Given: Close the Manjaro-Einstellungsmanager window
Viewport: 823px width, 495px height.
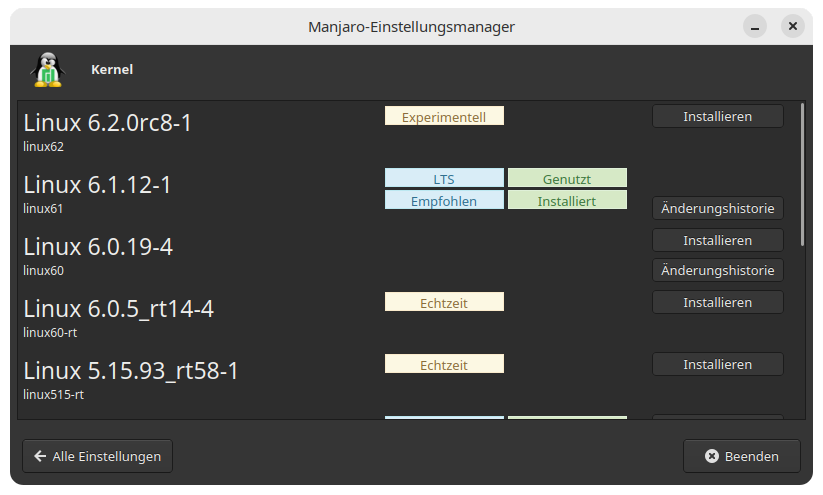Looking at the screenshot, I should coord(793,26).
